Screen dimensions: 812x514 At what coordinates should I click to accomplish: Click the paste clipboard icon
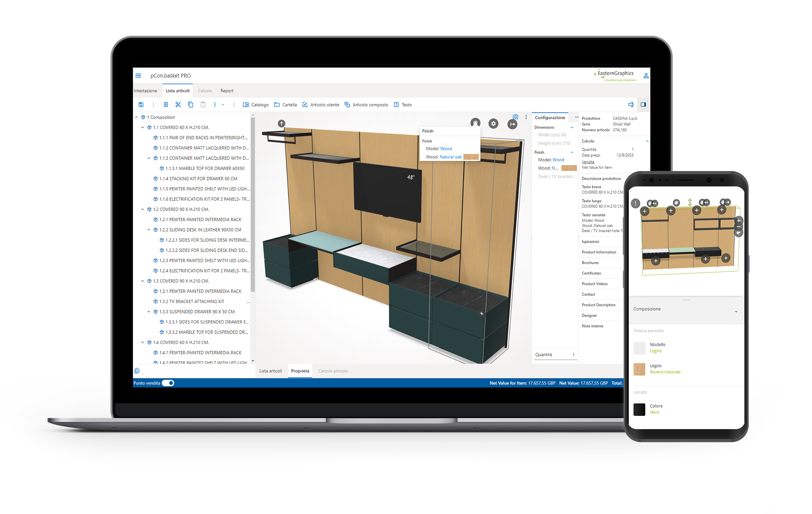[203, 105]
